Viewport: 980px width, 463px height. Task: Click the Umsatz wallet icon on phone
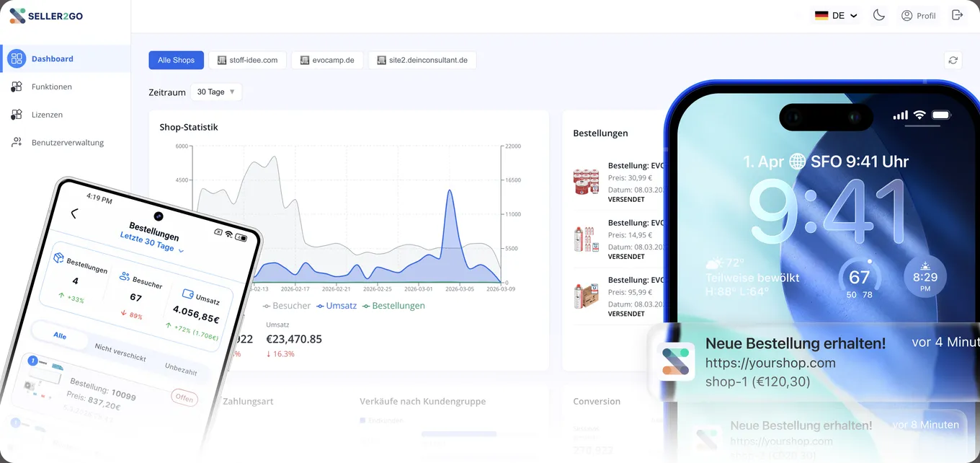click(x=188, y=294)
